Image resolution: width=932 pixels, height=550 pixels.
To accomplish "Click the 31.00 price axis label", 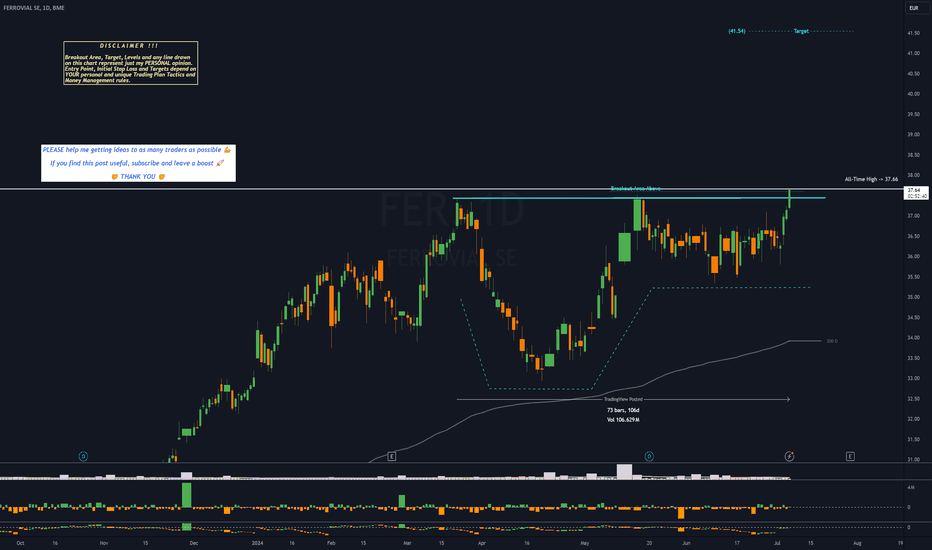I will point(913,460).
